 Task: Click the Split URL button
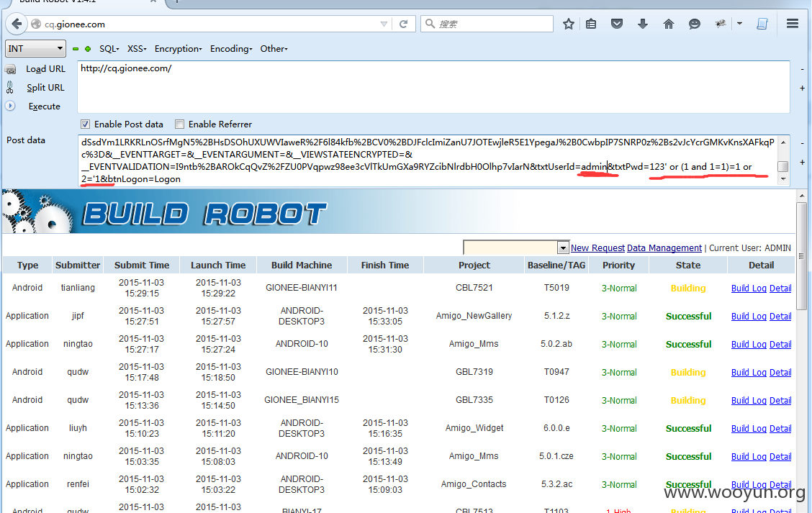pyautogui.click(x=45, y=88)
